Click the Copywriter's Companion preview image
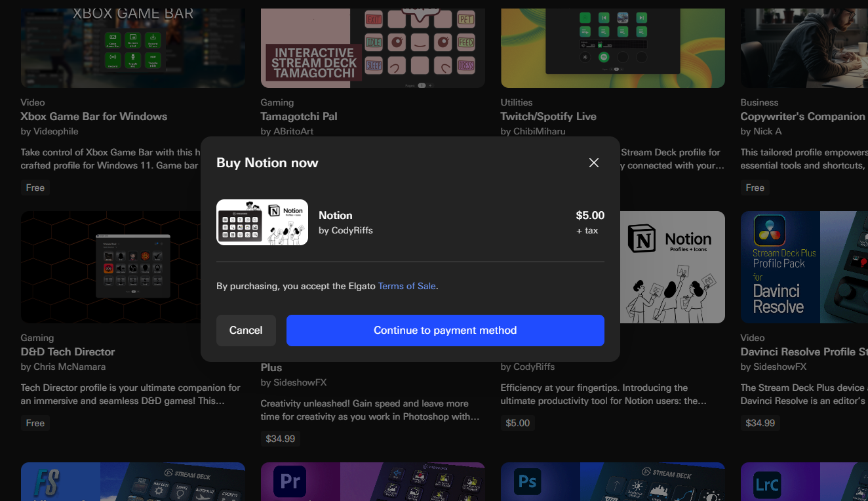Screen dimensions: 868x501 point(804,48)
